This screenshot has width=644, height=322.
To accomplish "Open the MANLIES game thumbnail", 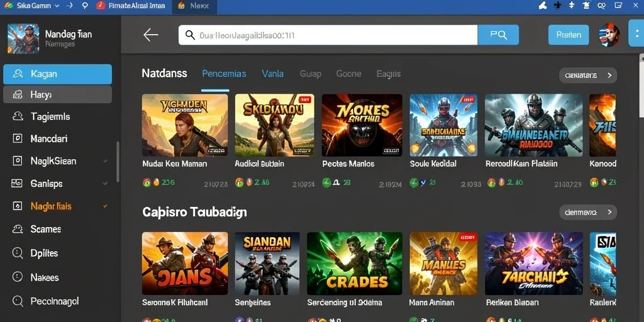I will tap(443, 264).
